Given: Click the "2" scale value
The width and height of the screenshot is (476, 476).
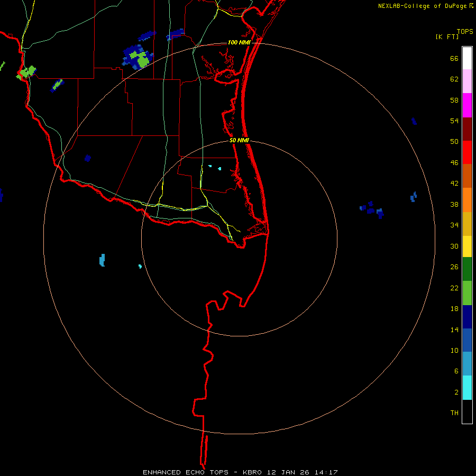Looking at the screenshot, I should pyautogui.click(x=456, y=392).
